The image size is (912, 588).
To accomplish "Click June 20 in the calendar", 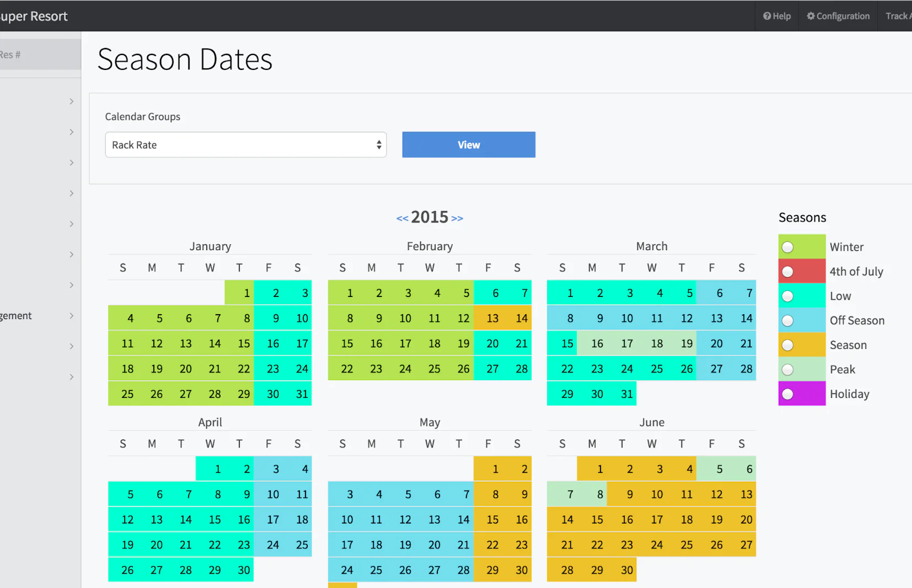I will [742, 520].
